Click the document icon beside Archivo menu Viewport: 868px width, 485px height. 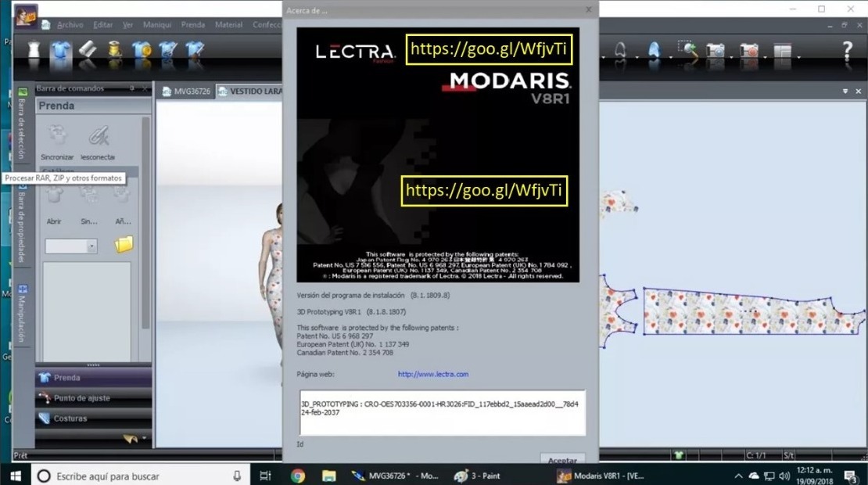point(46,24)
